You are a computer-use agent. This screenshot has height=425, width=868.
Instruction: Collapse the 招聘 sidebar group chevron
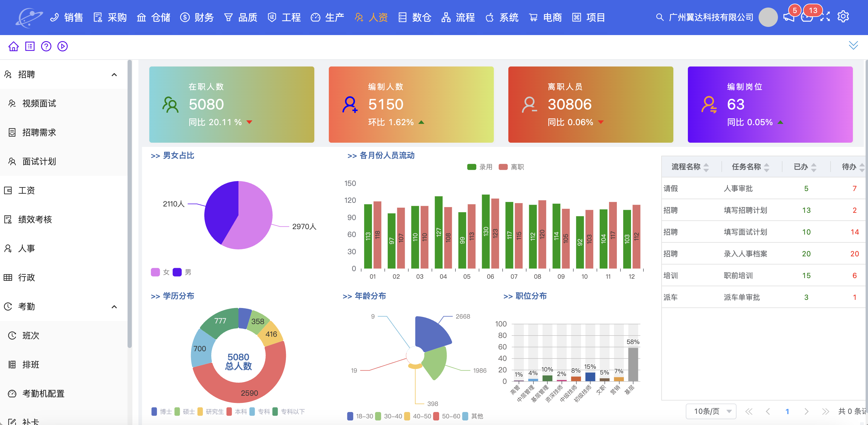(x=114, y=74)
